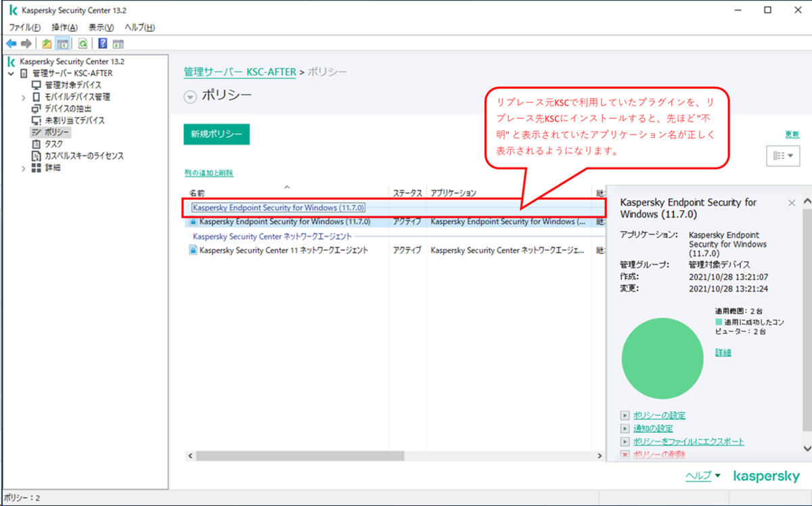
Task: Click the 管理サーバー KSC-AFTER breadcrumb link
Action: (240, 72)
